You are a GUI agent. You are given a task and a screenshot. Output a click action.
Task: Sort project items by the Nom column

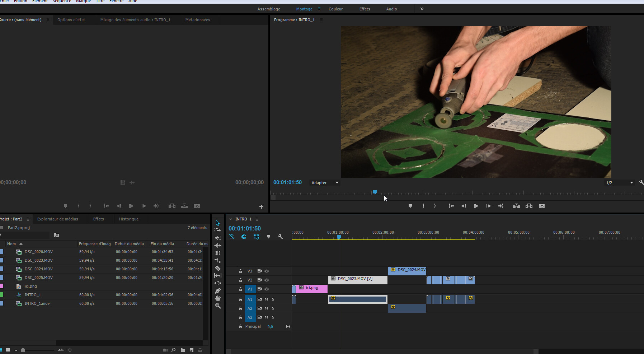[11, 244]
